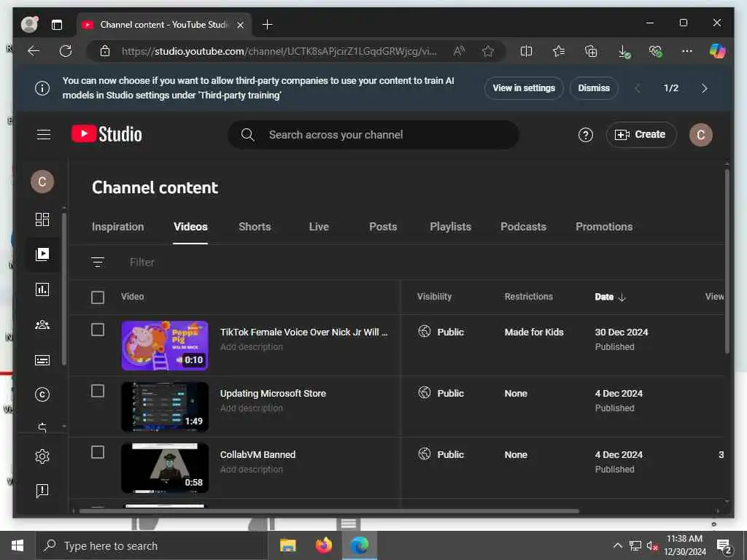Open the Edge Downloads icon

click(624, 52)
